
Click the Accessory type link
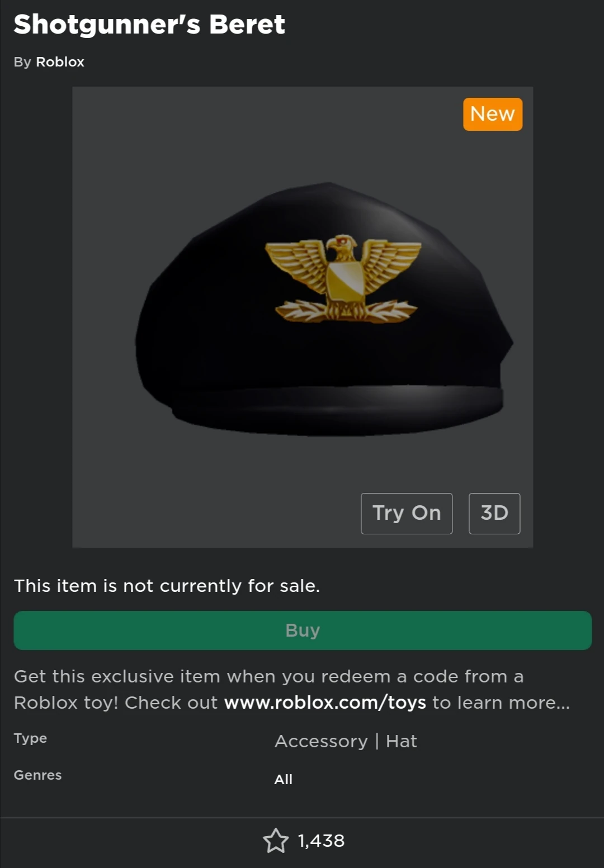322,741
